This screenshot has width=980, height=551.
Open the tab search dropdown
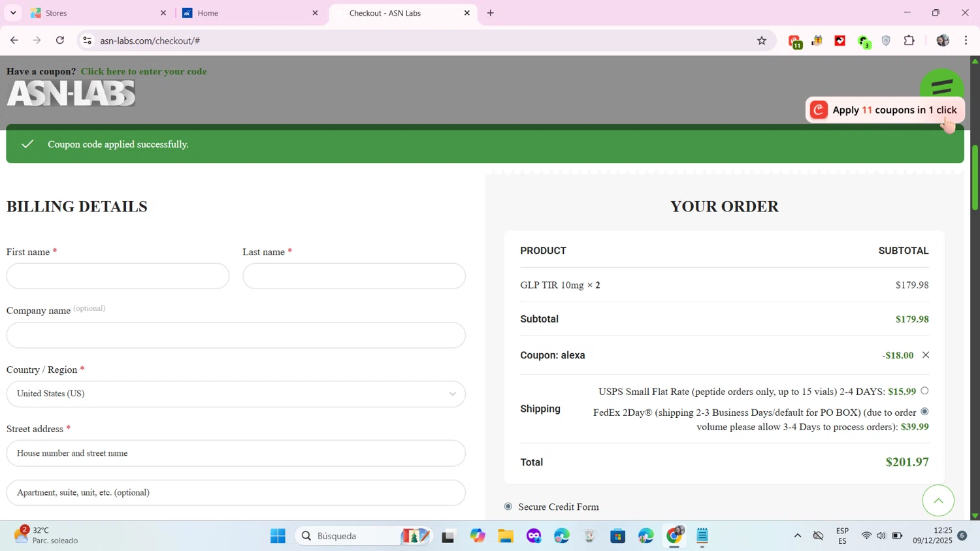point(13,13)
